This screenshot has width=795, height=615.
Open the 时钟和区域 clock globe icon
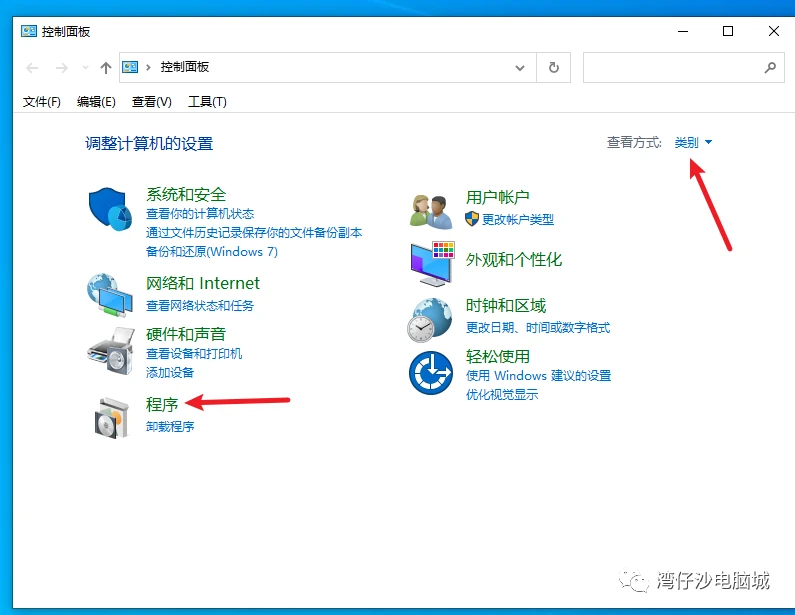coord(429,319)
